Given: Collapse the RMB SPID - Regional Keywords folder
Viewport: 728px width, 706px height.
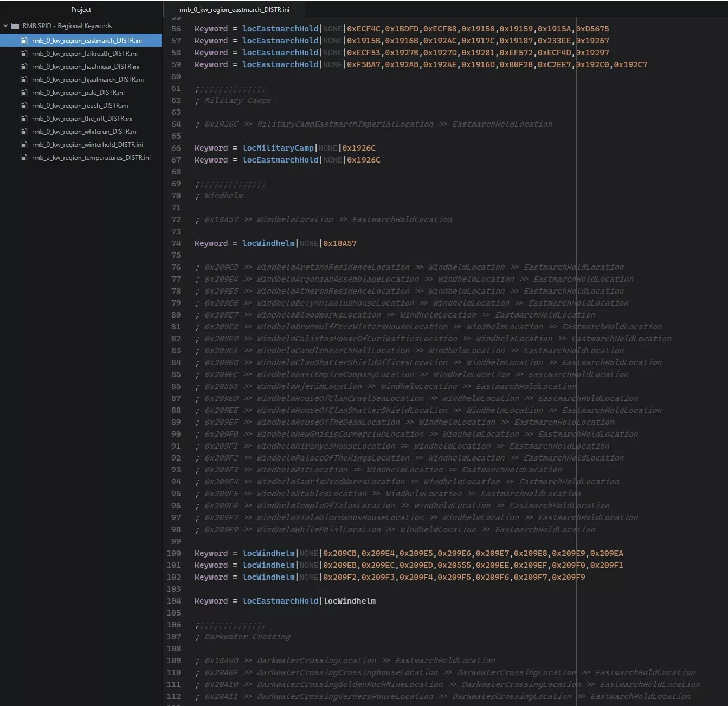Looking at the screenshot, I should (5, 25).
